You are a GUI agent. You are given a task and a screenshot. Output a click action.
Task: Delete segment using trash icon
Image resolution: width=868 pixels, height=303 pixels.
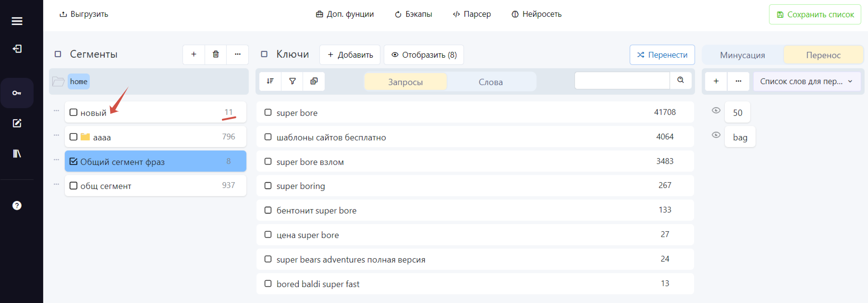[x=216, y=54]
